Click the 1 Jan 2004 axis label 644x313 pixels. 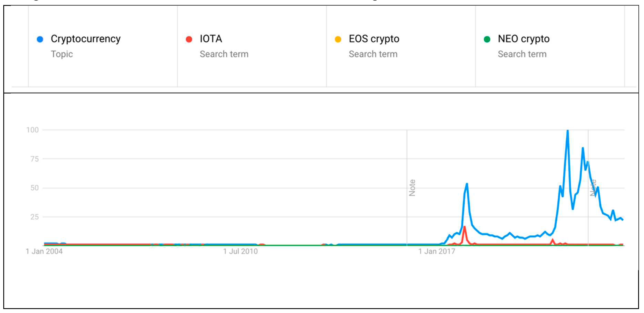tap(44, 251)
